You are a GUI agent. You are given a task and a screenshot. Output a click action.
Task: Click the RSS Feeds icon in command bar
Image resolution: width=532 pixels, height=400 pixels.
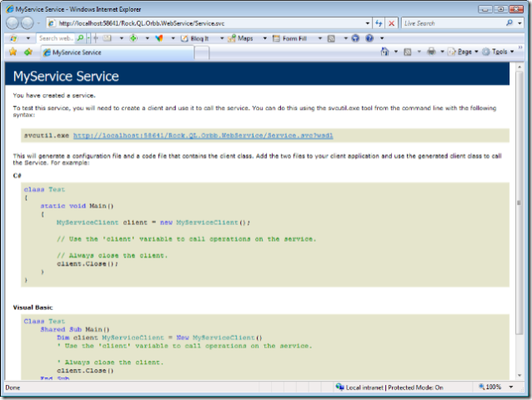[408, 52]
